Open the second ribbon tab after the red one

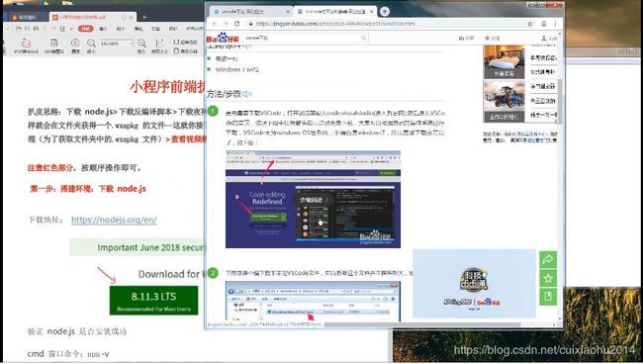coord(120,29)
